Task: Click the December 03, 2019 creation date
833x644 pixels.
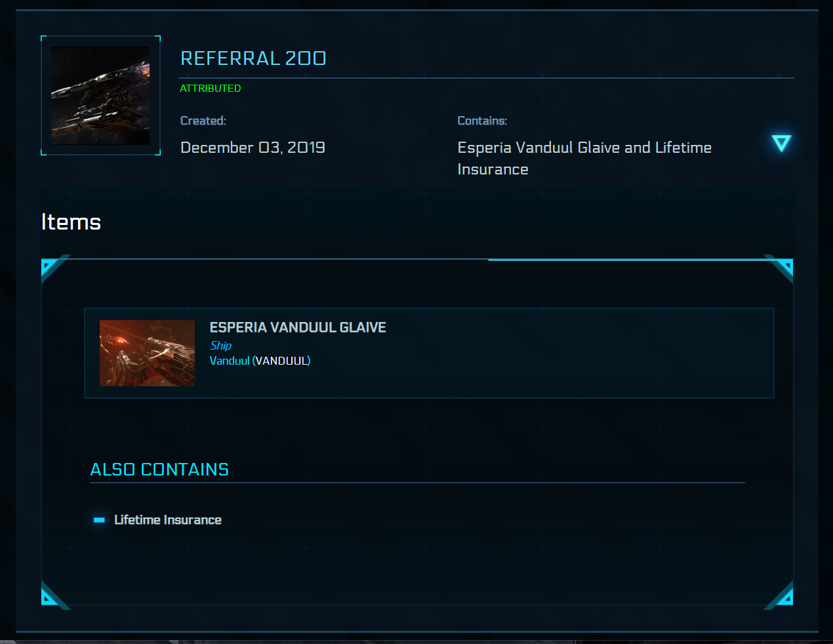Action: pyautogui.click(x=253, y=148)
